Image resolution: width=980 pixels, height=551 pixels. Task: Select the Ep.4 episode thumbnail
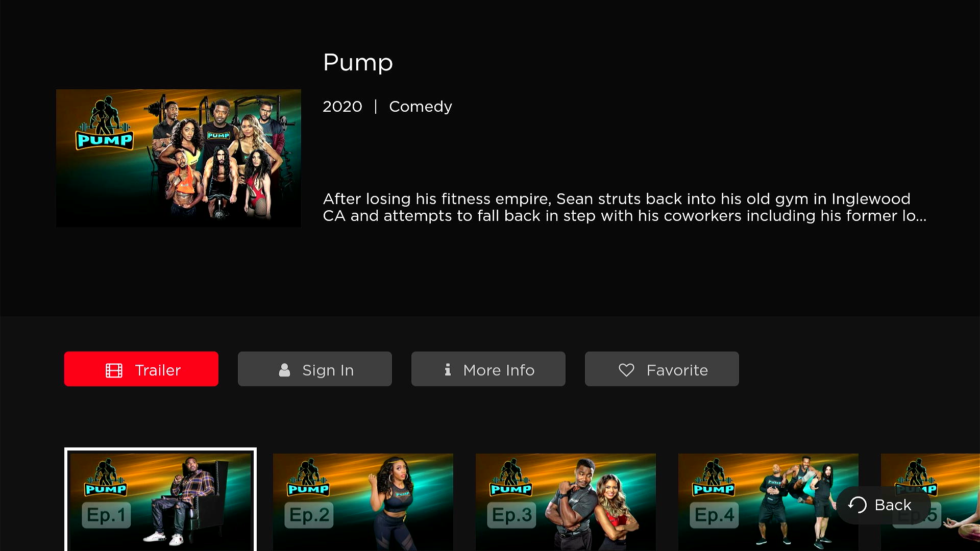coord(768,502)
